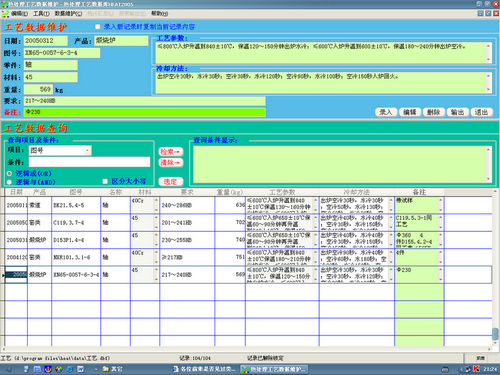
Task: Select the 逻辑或(OR) radio button
Action: click(9, 173)
